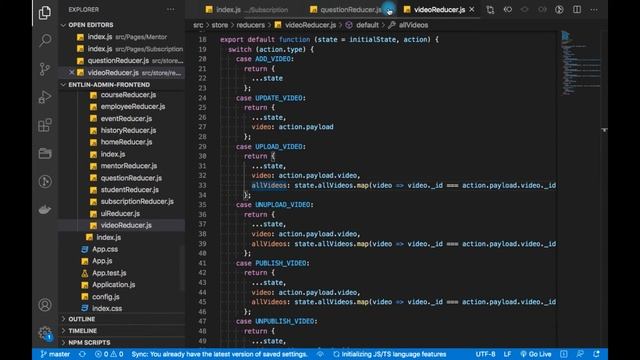
Task: Click the master branch indicator
Action: pyautogui.click(x=55, y=354)
